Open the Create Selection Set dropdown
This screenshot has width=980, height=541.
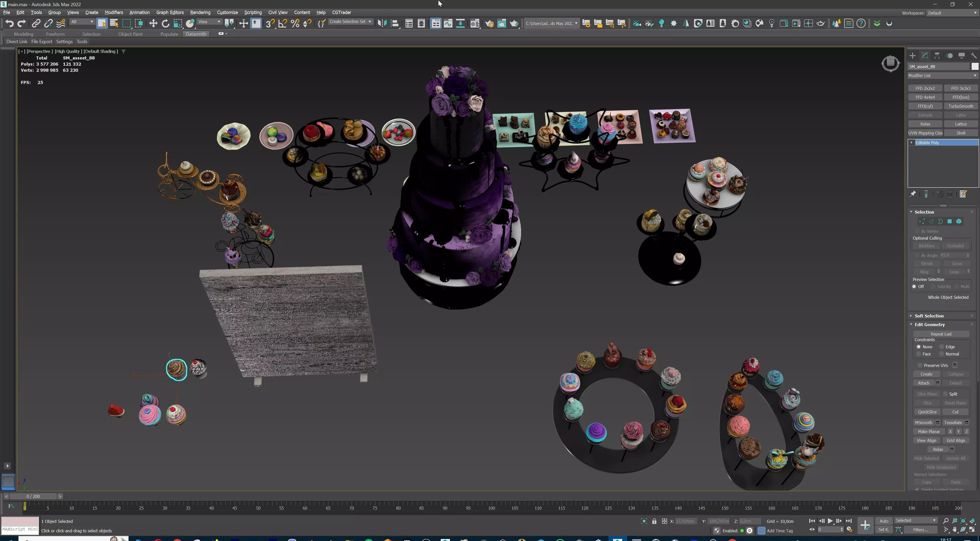coord(350,22)
